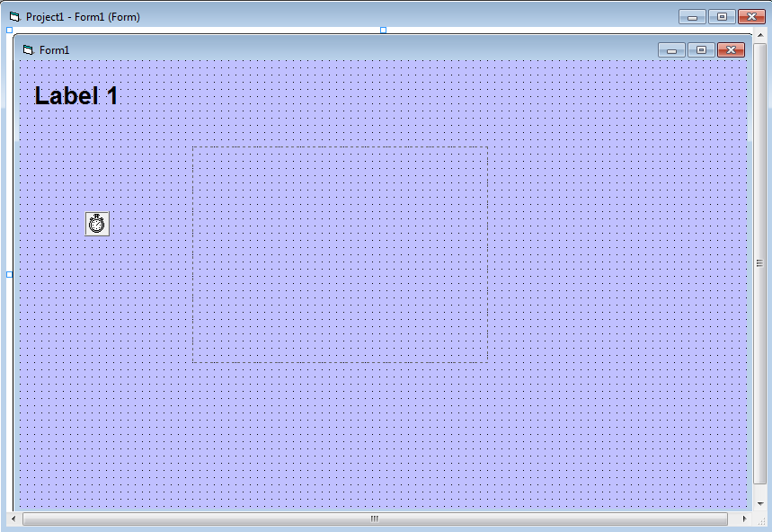Screen dimensions: 772x532
Task: Select the Label 1 text control
Action: click(x=76, y=96)
